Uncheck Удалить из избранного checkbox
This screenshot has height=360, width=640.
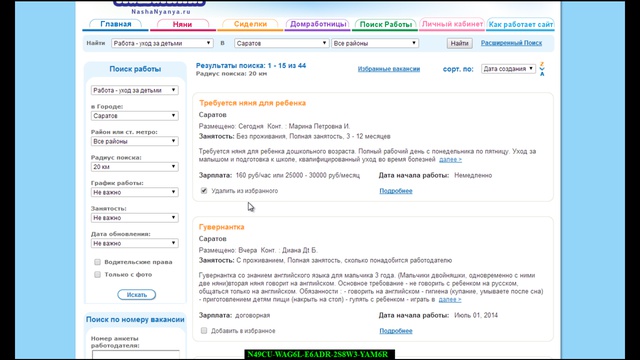point(204,191)
